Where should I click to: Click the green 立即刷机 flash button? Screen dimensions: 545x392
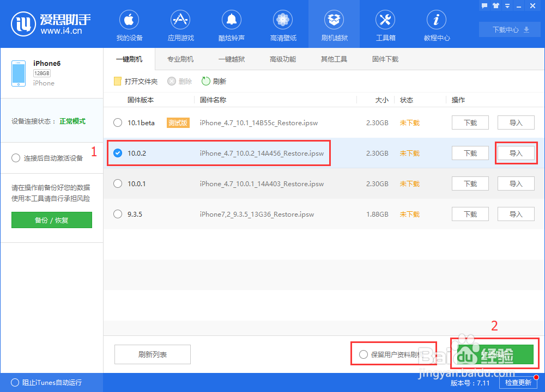pyautogui.click(x=495, y=354)
